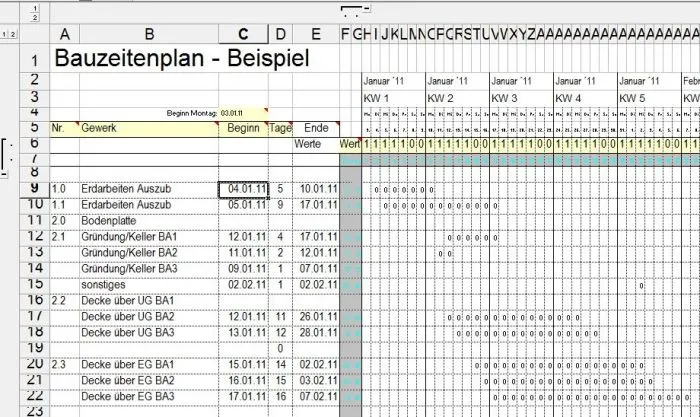Image resolution: width=700 pixels, height=417 pixels.
Task: Show column outline level 1
Action: pyautogui.click(x=34, y=8)
